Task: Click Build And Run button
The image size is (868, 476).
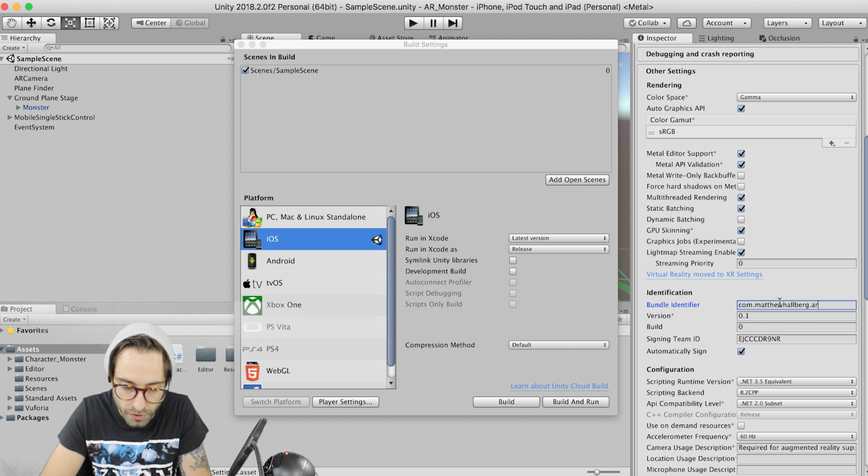Action: click(x=576, y=402)
